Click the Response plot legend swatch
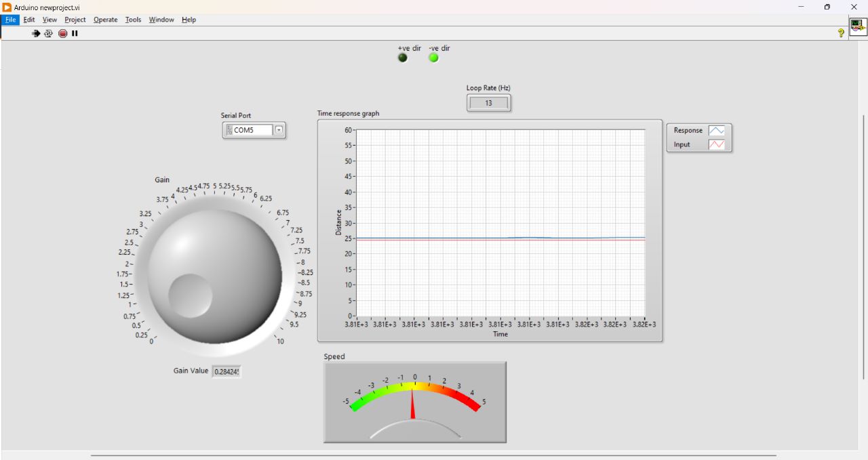 coord(717,131)
